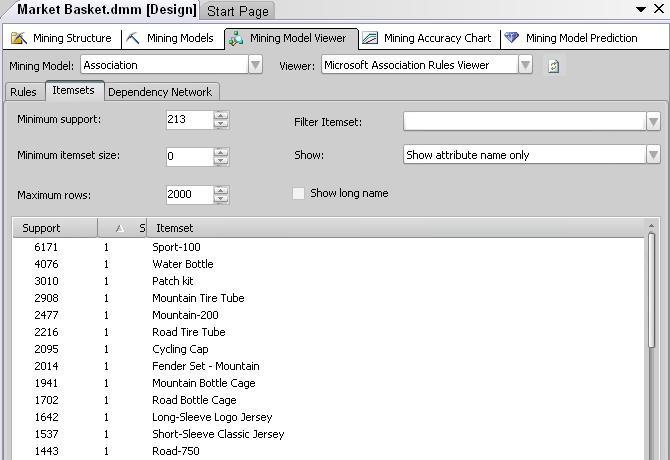Decrease the Maximum rows value

point(221,199)
